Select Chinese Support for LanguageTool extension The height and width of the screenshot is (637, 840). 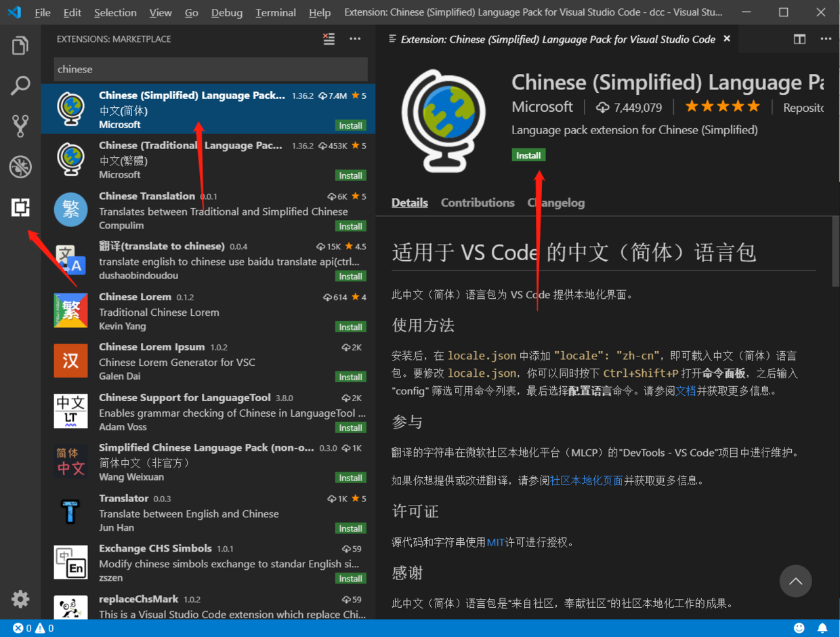click(208, 411)
